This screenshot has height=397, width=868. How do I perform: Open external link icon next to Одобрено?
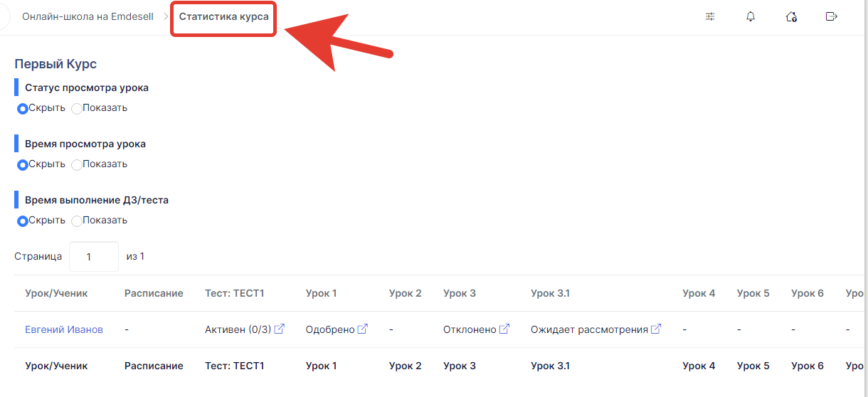(363, 329)
